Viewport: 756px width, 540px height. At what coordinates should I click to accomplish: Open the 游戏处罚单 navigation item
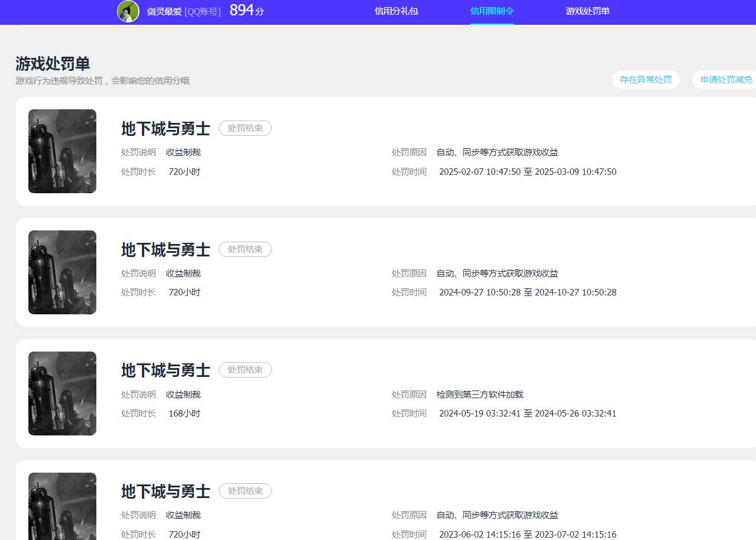(587, 12)
